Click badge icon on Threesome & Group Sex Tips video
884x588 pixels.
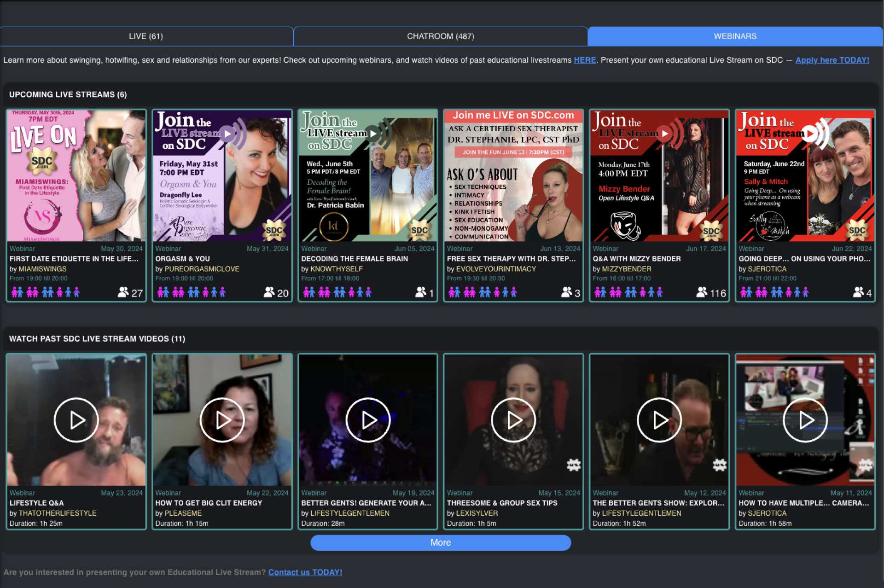pos(574,465)
